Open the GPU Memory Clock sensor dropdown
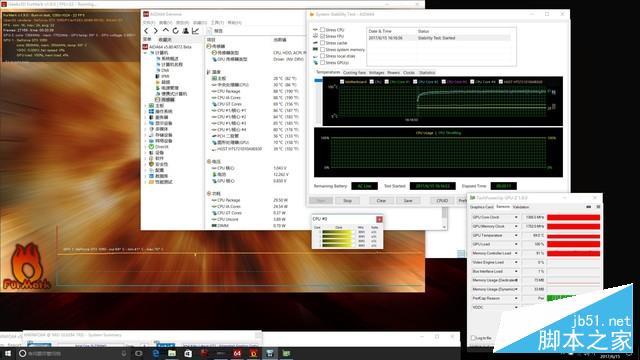This screenshot has width=640, height=360. pyautogui.click(x=516, y=227)
